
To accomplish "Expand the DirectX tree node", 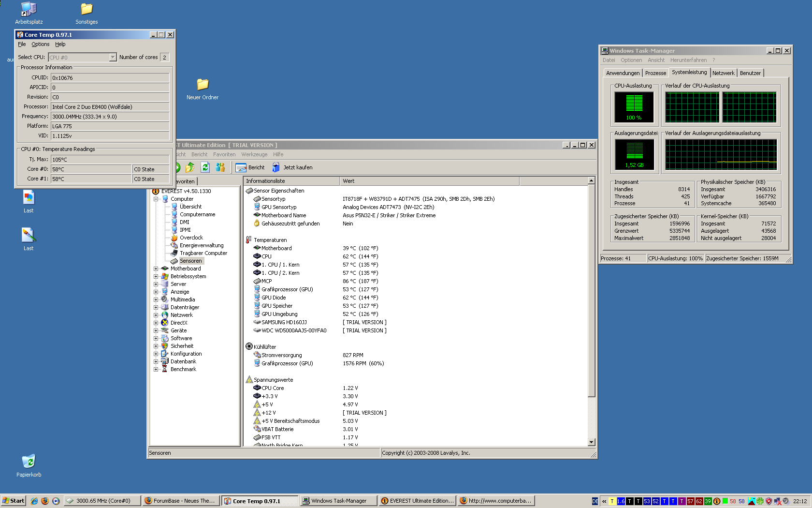I will click(156, 323).
